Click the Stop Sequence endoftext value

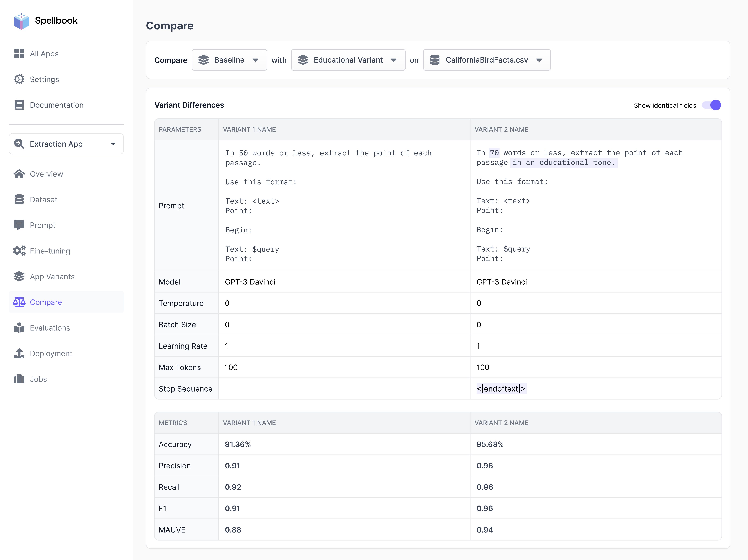[x=501, y=389]
